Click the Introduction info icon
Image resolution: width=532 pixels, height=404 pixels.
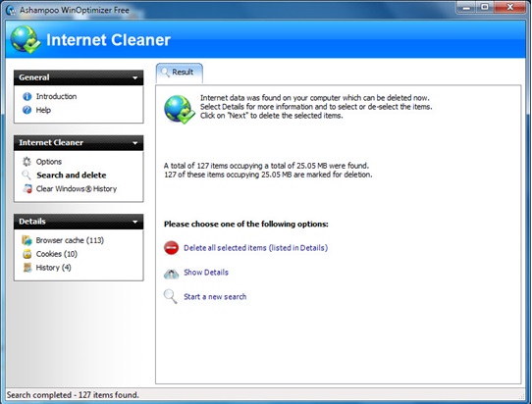coord(27,97)
